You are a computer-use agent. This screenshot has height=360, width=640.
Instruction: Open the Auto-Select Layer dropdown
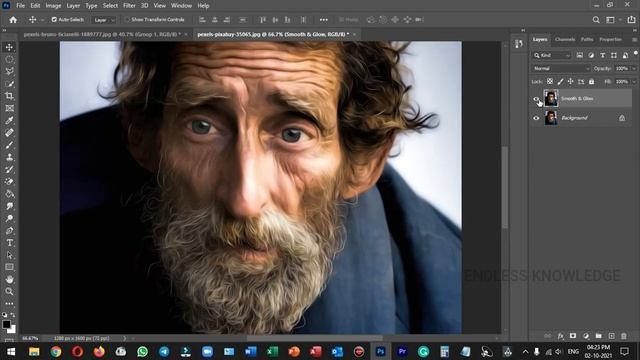104,20
